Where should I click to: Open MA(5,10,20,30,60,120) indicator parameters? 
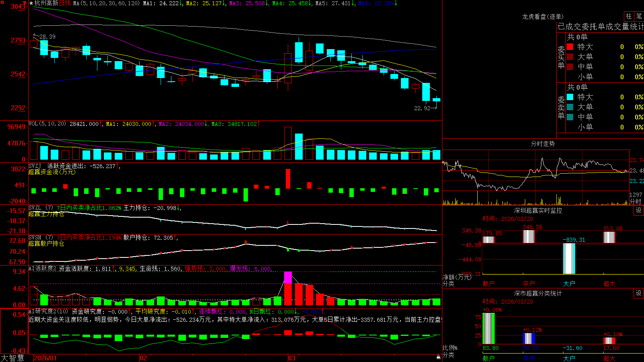pyautogui.click(x=106, y=3)
